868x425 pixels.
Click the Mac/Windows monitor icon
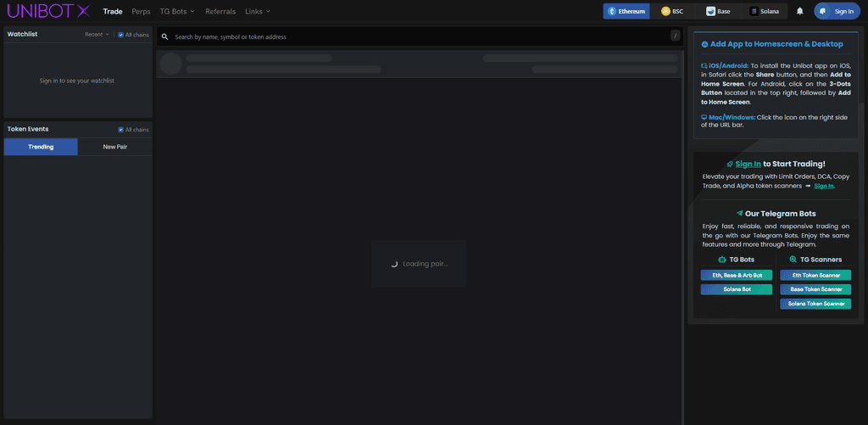(x=704, y=117)
